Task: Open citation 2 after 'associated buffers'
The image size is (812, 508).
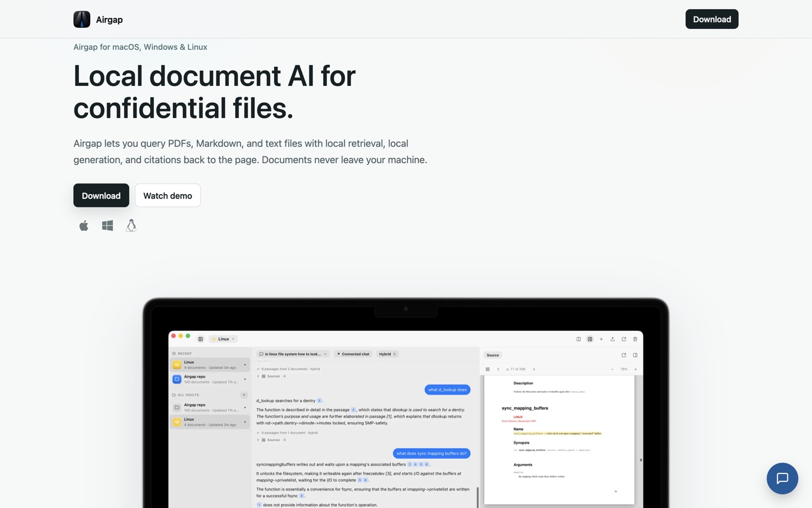Action: pos(409,465)
